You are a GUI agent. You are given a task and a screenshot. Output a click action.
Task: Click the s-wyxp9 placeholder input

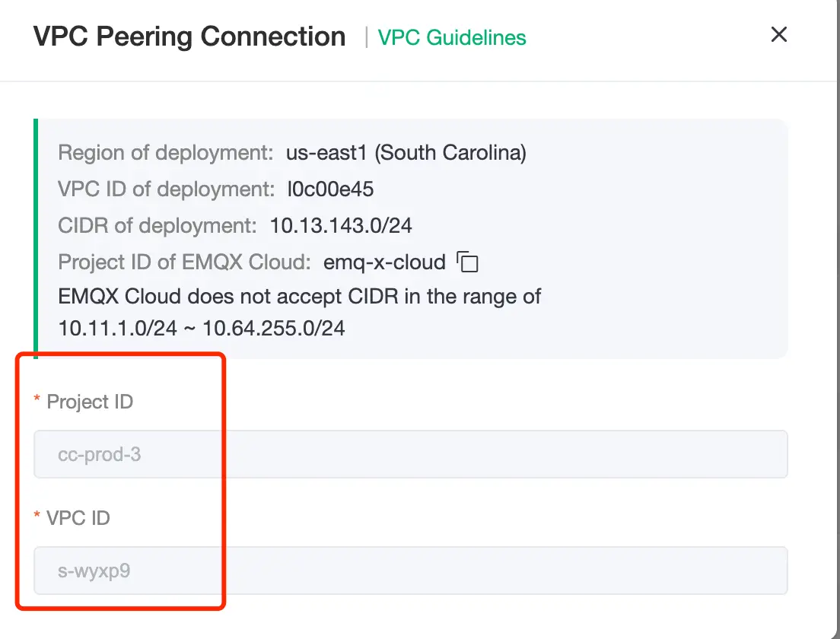tap(411, 570)
